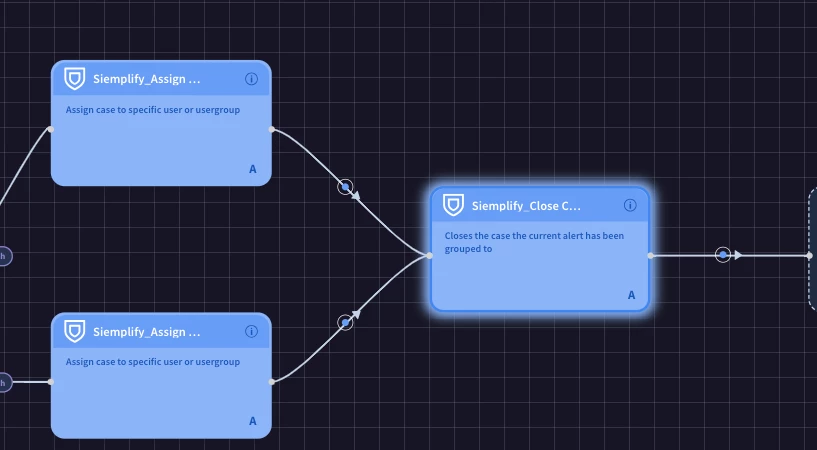Select connector dot on lower Assign-to-Close edge
The image size is (817, 450).
(345, 323)
